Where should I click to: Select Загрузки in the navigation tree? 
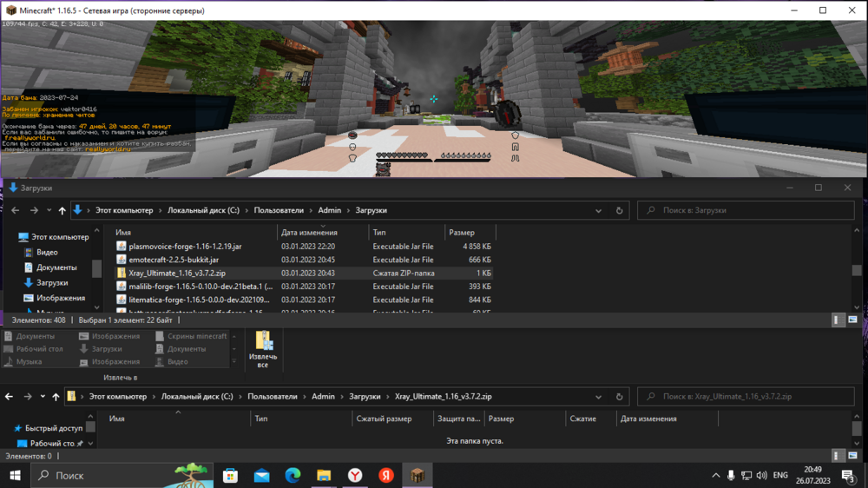(x=52, y=282)
